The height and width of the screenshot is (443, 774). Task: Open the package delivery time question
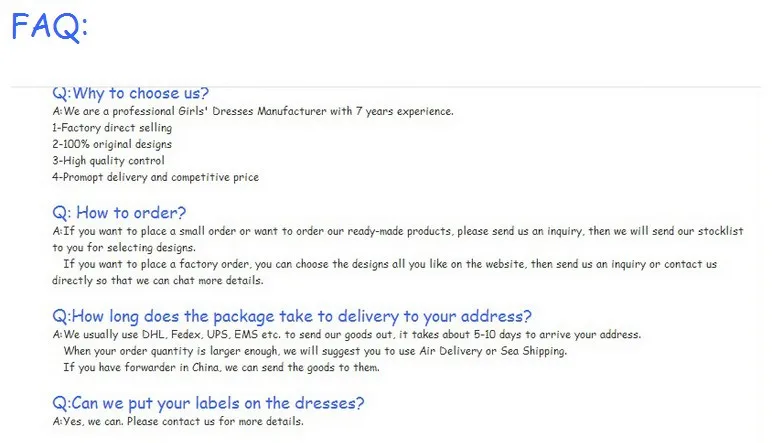click(x=292, y=316)
